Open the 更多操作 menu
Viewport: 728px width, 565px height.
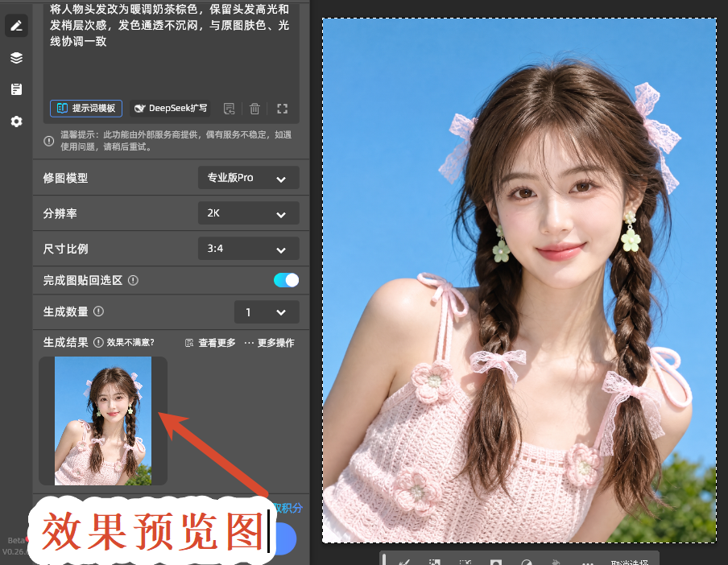point(269,343)
